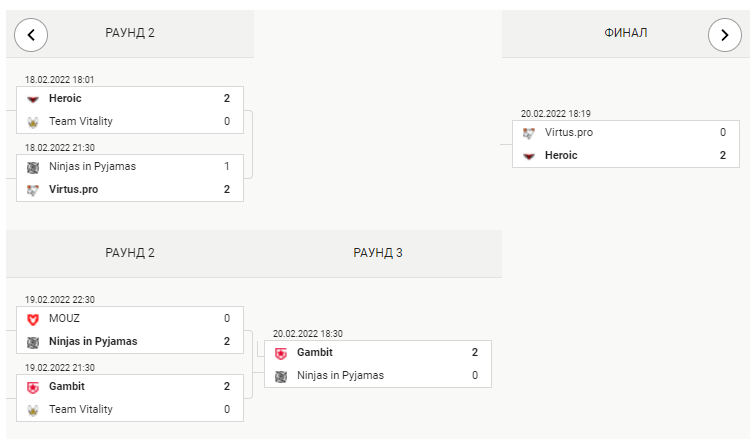Open Heroic team in the final match

pyautogui.click(x=561, y=155)
